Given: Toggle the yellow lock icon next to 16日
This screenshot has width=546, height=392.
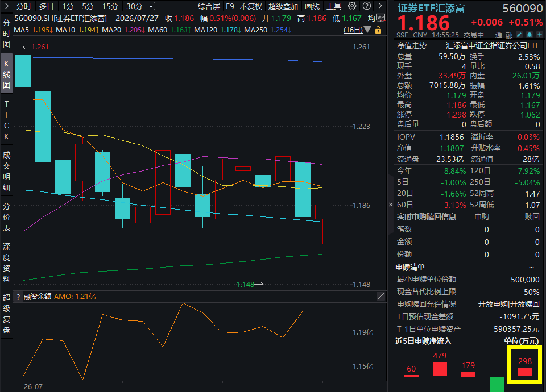Looking at the screenshot, I should 378,30.
